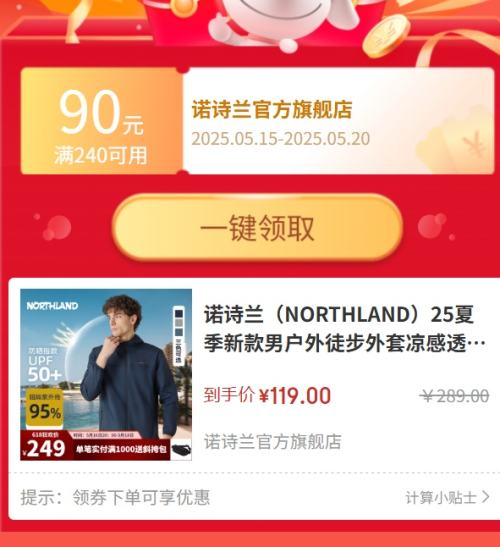Expand 计算小贴士 chevron arrow
Image resolution: width=500 pixels, height=547 pixels.
[x=486, y=497]
